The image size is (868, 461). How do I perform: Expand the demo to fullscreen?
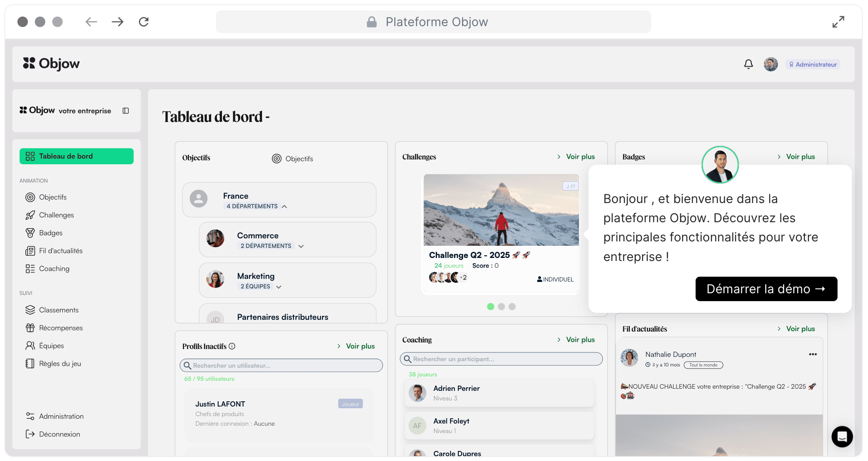click(838, 22)
